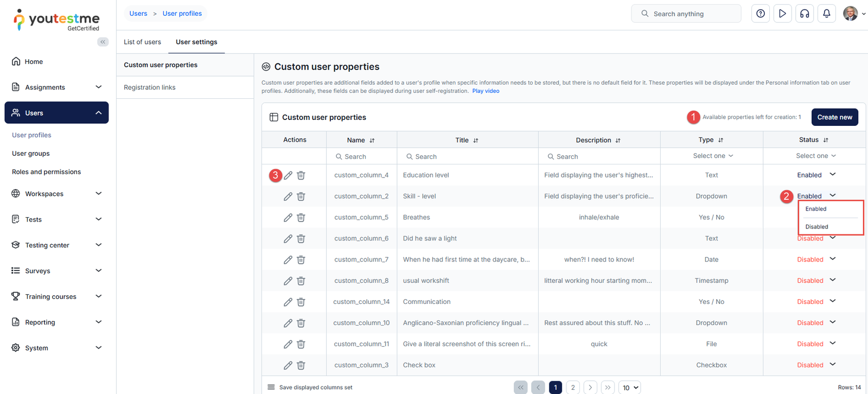Click the help question mark icon
868x394 pixels.
click(x=761, y=14)
